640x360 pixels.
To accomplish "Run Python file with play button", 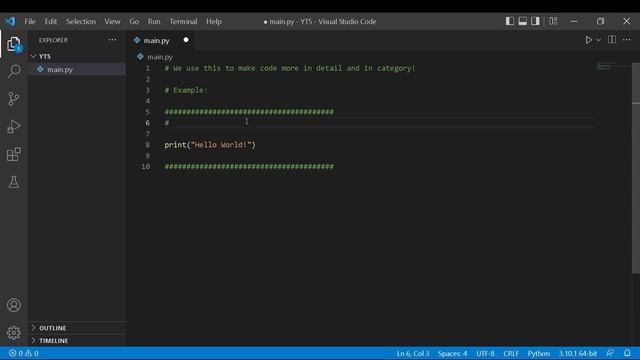I will point(589,40).
